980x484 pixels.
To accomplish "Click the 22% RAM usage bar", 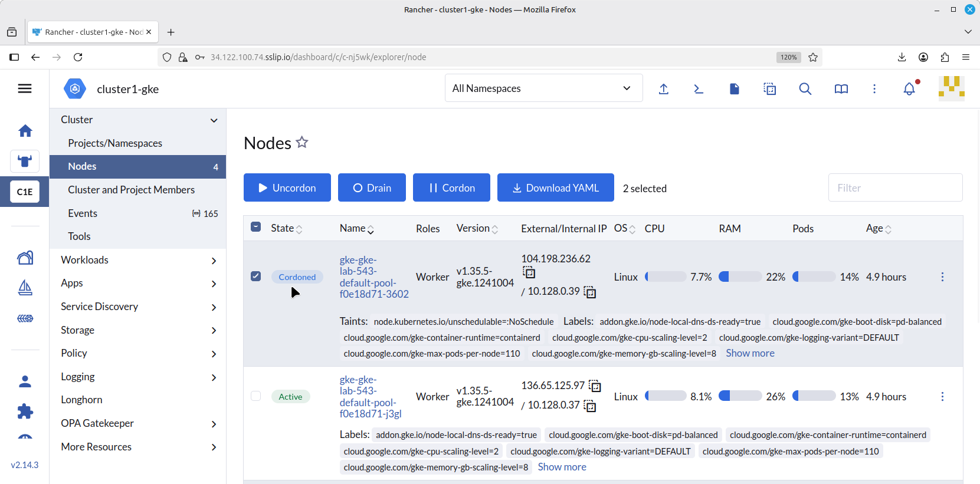I will [740, 277].
